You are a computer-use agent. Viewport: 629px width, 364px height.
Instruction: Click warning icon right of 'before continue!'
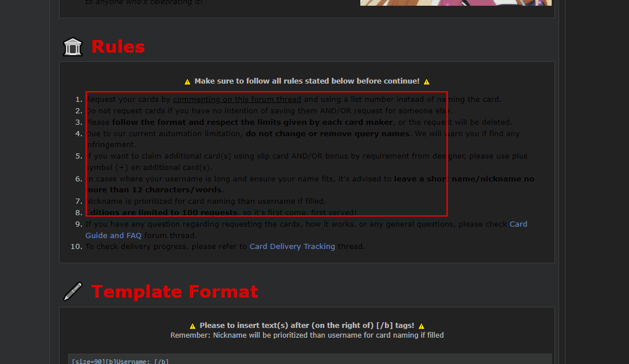pyautogui.click(x=426, y=82)
